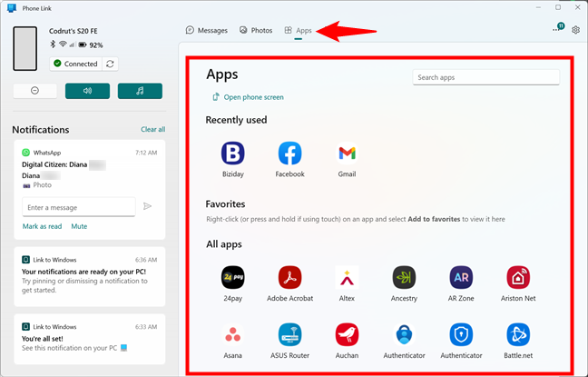Switch to the Messages tab
The height and width of the screenshot is (377, 588).
(207, 30)
